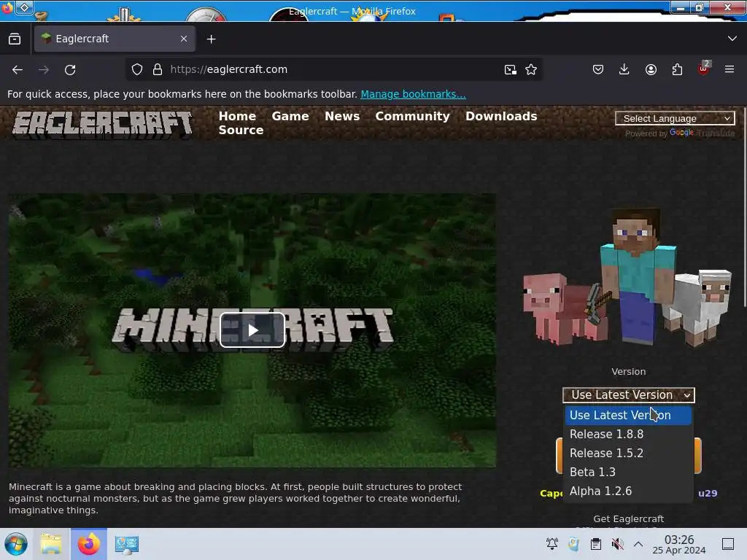
Task: Open the Windows-style Start button
Action: pos(16,544)
